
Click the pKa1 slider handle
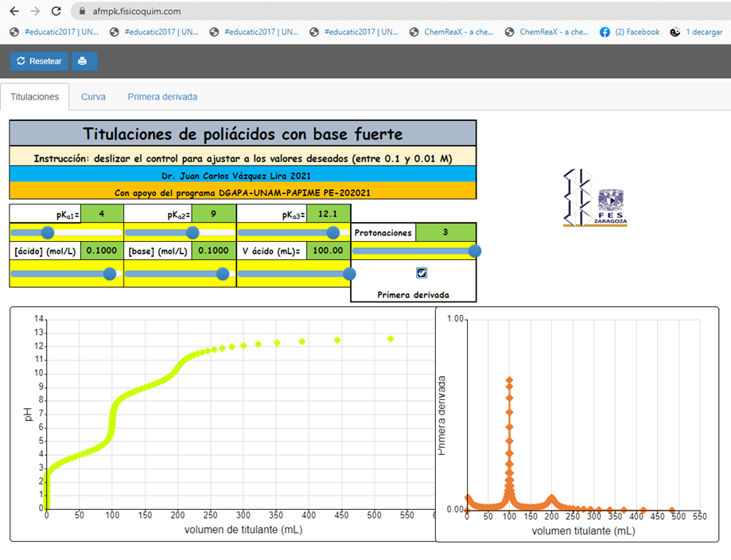click(x=47, y=232)
